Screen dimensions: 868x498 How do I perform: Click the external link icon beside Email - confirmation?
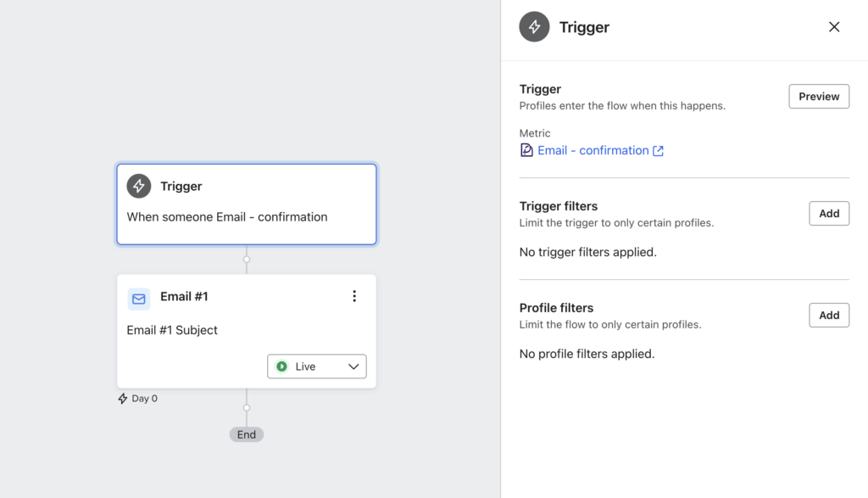click(658, 151)
